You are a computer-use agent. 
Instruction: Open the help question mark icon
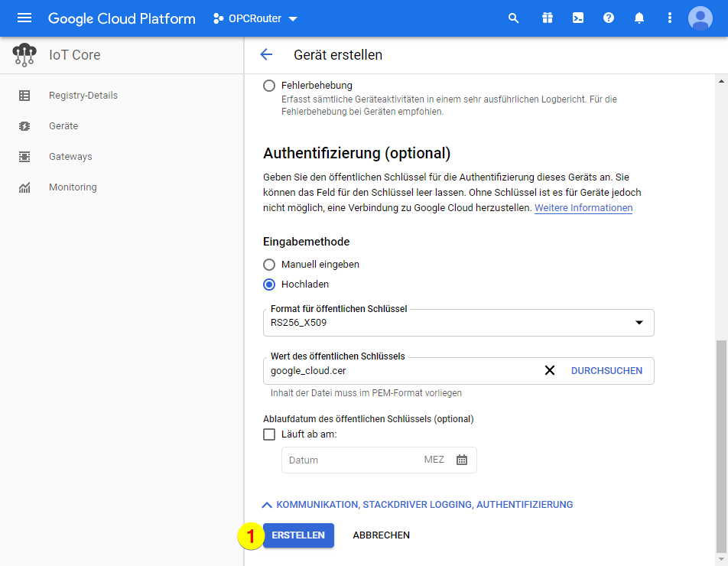[x=609, y=18]
